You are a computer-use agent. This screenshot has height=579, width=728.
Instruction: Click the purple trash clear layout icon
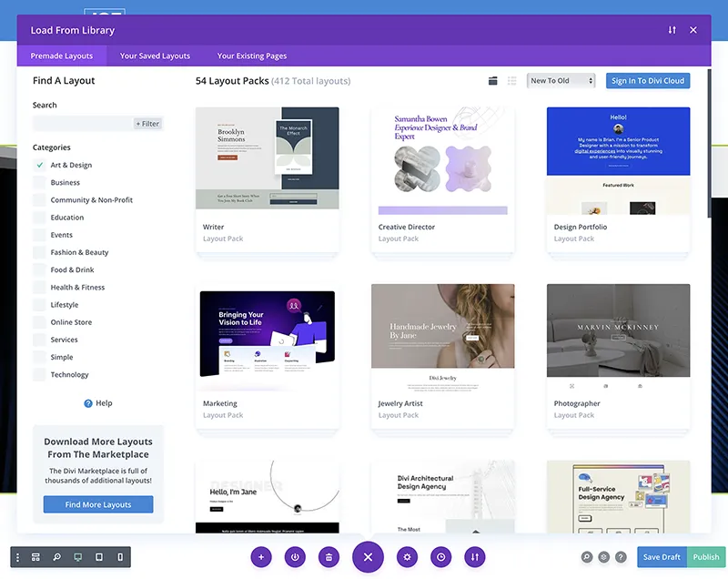pyautogui.click(x=329, y=557)
